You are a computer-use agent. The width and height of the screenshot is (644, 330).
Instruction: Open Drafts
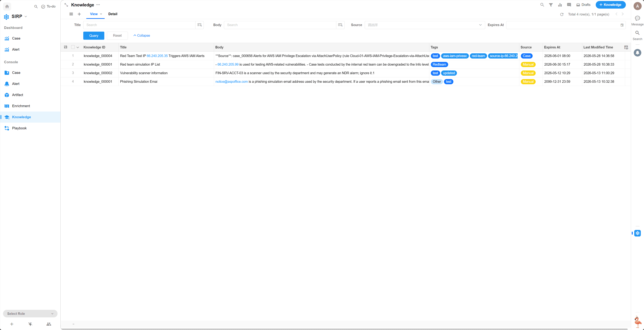(x=583, y=5)
